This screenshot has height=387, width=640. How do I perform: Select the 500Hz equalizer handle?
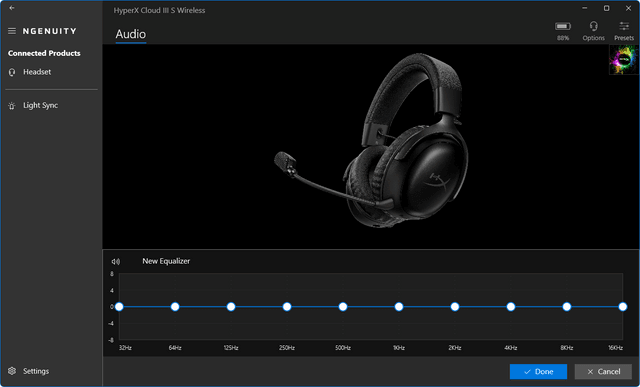click(343, 307)
